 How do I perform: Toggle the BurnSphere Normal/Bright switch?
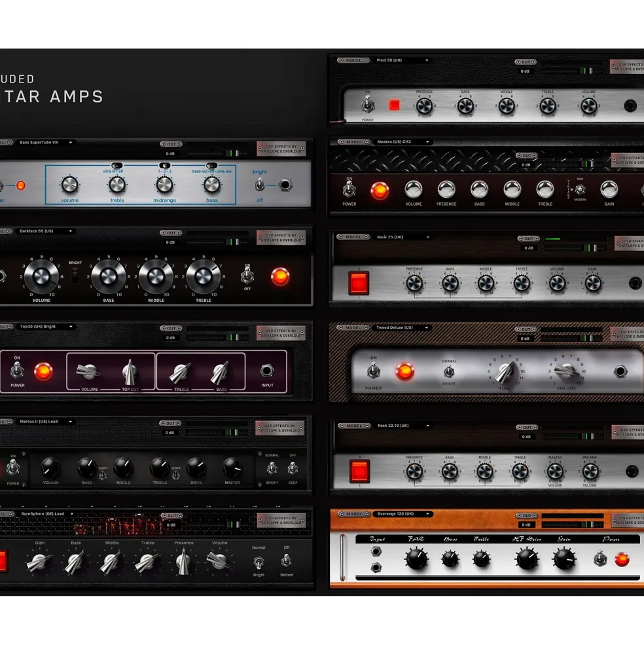click(259, 561)
